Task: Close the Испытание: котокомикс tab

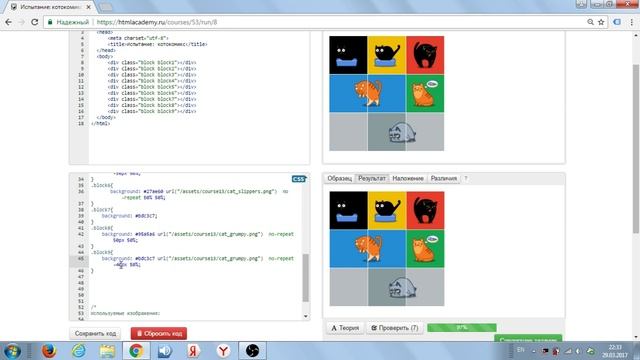Action: click(x=89, y=7)
